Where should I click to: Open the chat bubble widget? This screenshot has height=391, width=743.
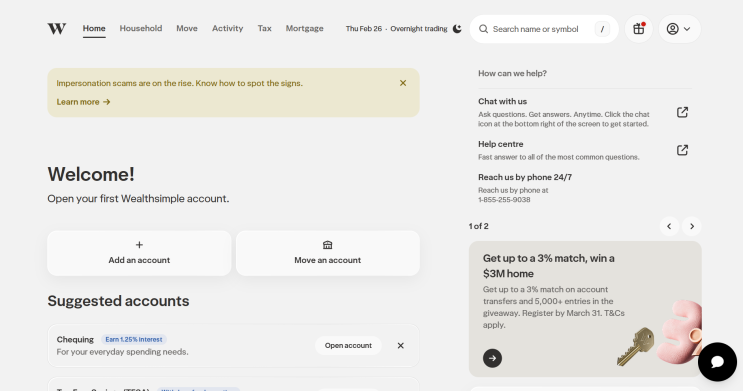pos(717,362)
